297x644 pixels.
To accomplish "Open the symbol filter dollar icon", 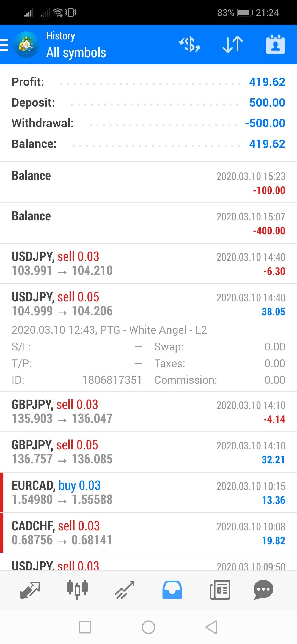I will 190,45.
